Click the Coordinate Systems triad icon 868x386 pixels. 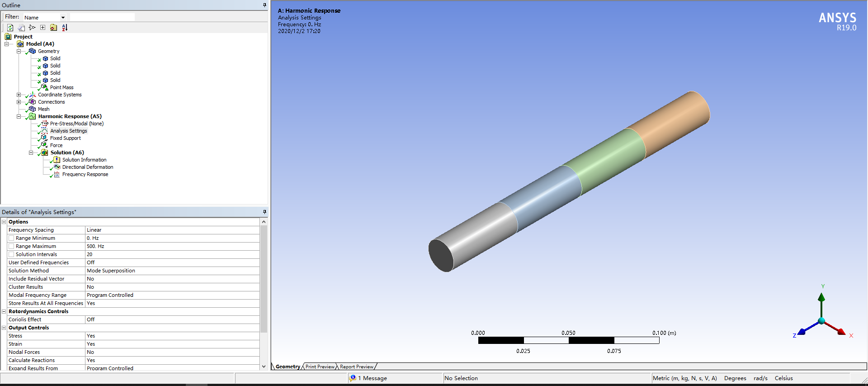point(32,95)
